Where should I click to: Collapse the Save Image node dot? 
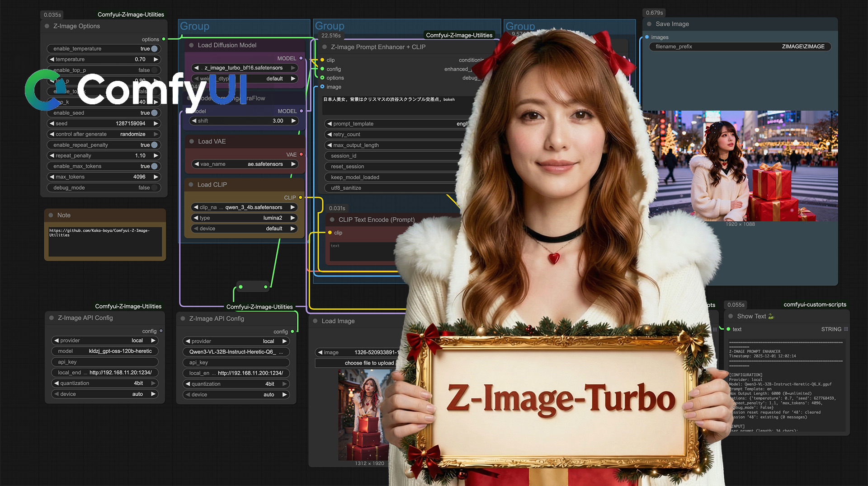(x=649, y=24)
